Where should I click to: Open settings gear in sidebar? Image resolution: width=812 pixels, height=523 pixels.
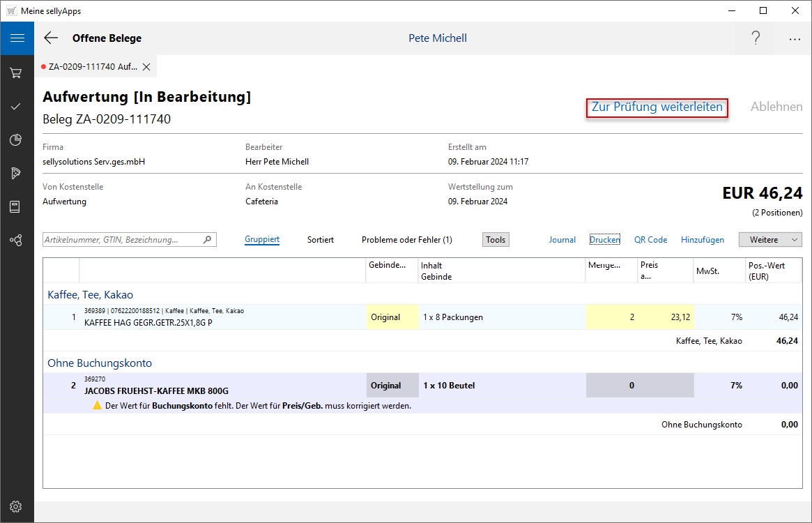[15, 506]
